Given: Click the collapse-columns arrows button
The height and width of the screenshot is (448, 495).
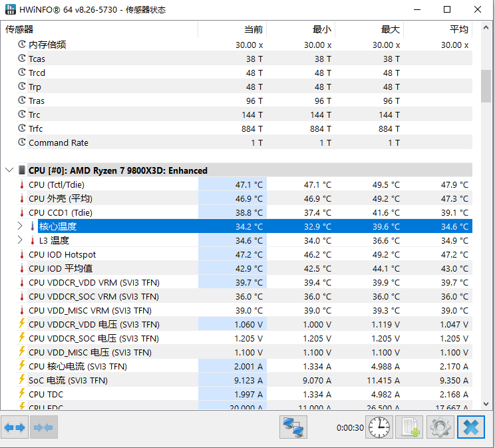Looking at the screenshot, I should (x=43, y=427).
